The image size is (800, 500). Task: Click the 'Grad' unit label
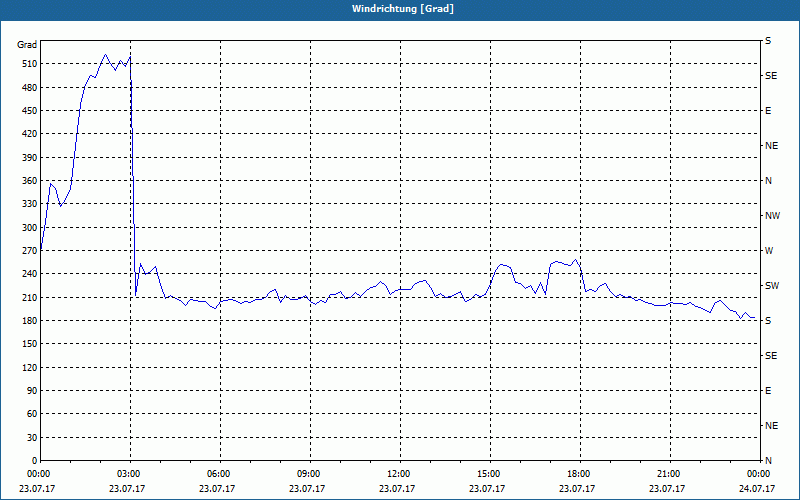[x=27, y=45]
